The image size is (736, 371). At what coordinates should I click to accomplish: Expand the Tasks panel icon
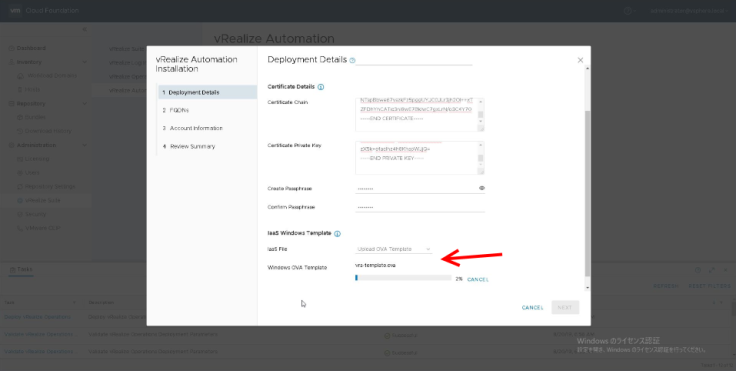[712, 270]
